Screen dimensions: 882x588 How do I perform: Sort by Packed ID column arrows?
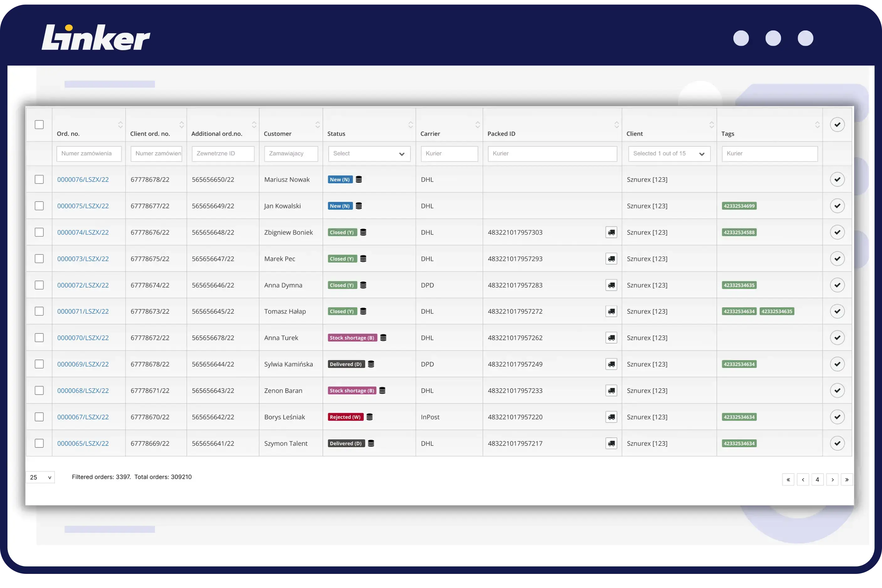pyautogui.click(x=617, y=125)
